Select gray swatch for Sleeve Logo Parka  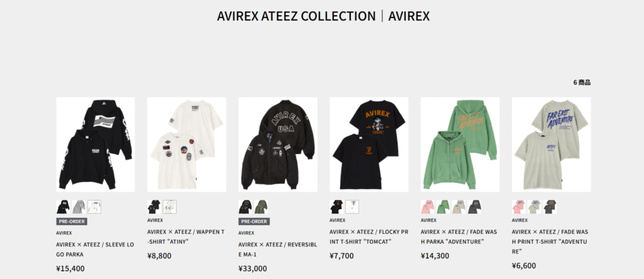click(x=79, y=207)
